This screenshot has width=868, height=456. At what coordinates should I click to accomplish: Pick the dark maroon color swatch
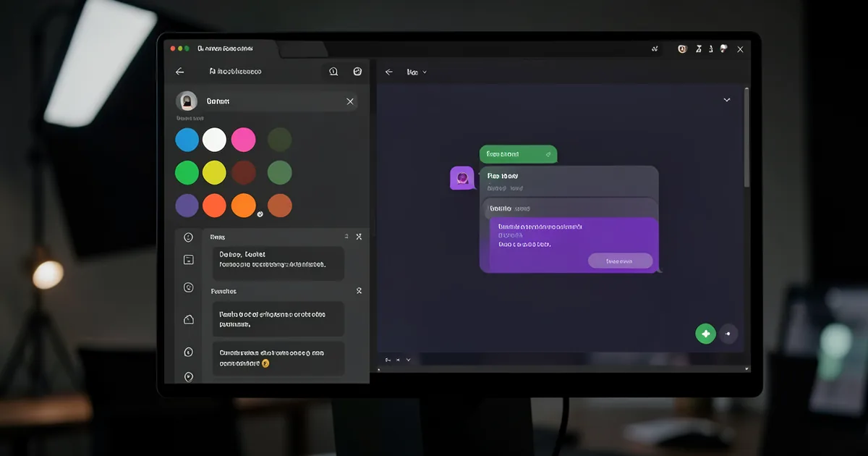click(x=243, y=173)
